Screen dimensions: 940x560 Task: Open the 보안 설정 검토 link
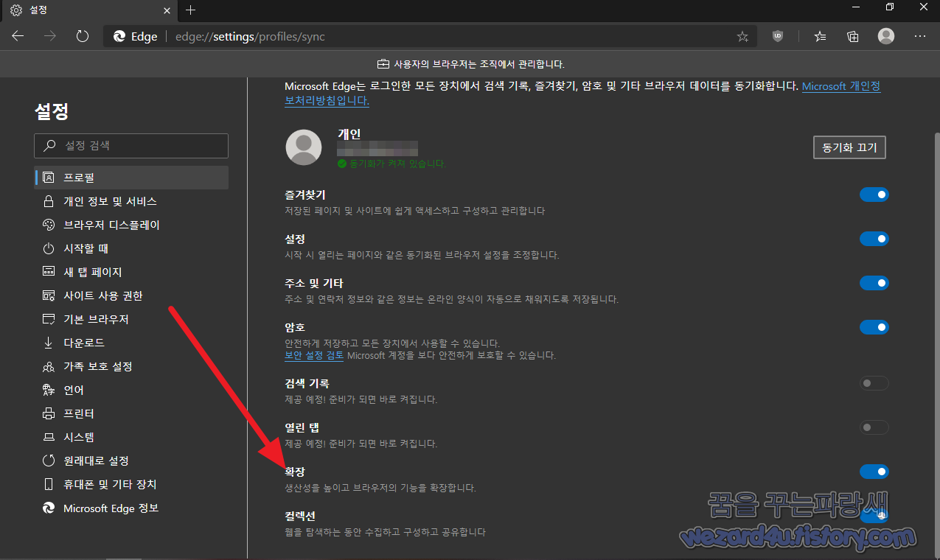point(314,355)
